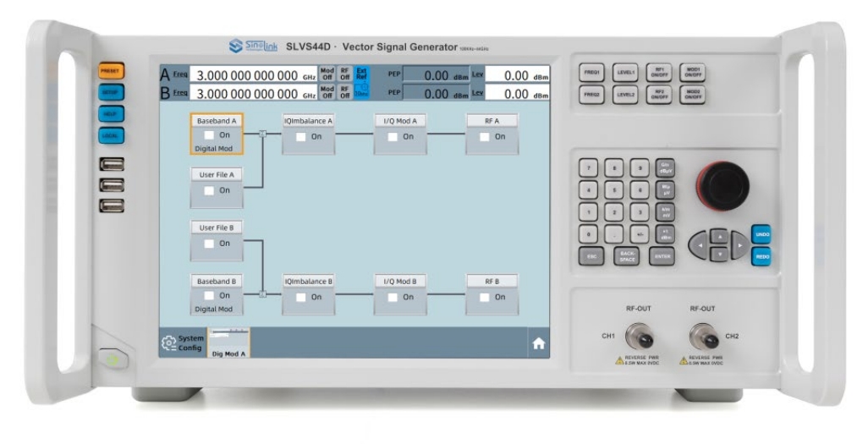Screen dimensions: 868x444
Task: Click the LEVEL2 hardware key
Action: coord(625,95)
